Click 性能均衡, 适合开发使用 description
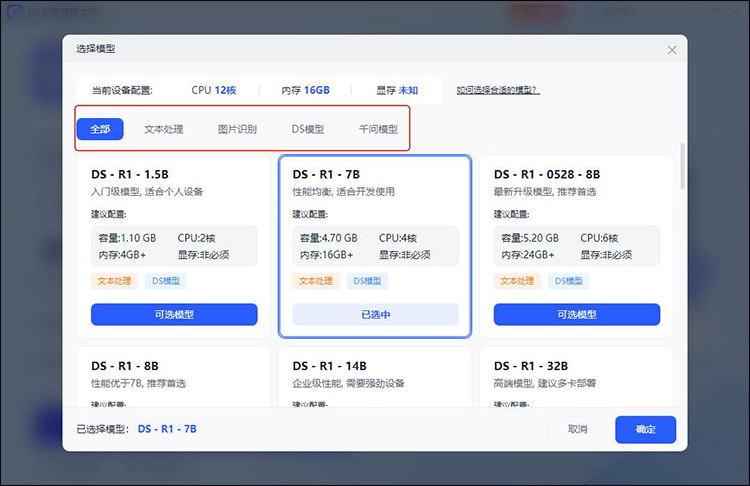 (344, 192)
